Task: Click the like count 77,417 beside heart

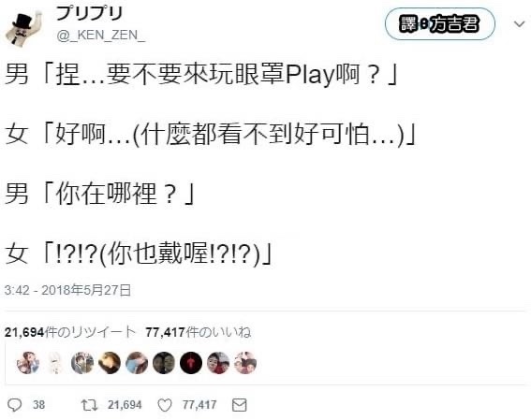Action: coord(199,405)
